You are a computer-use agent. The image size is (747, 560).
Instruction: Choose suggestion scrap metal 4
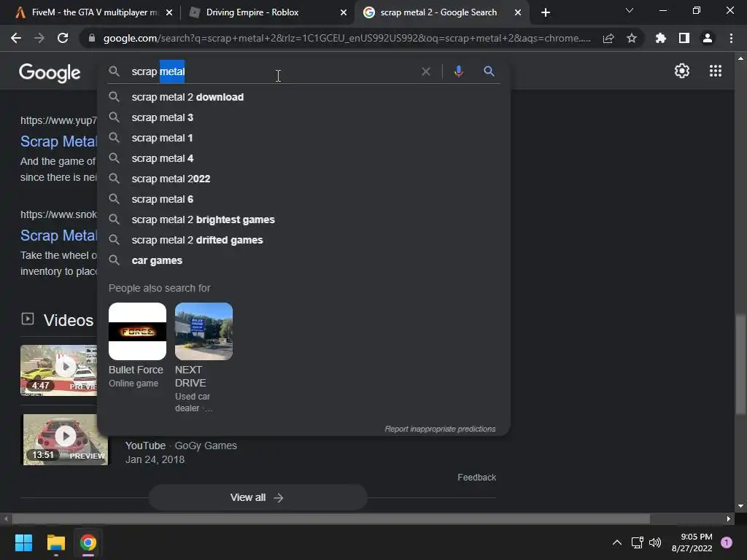pos(304,158)
